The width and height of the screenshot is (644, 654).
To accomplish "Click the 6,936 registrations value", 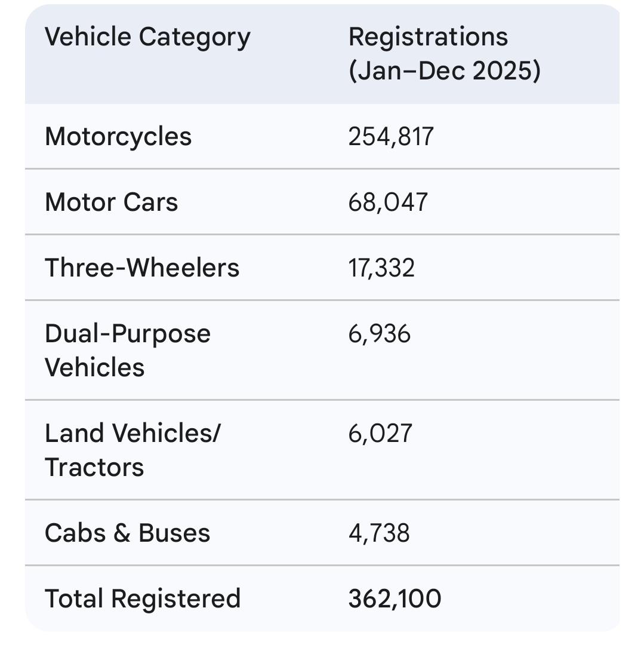I will (380, 333).
